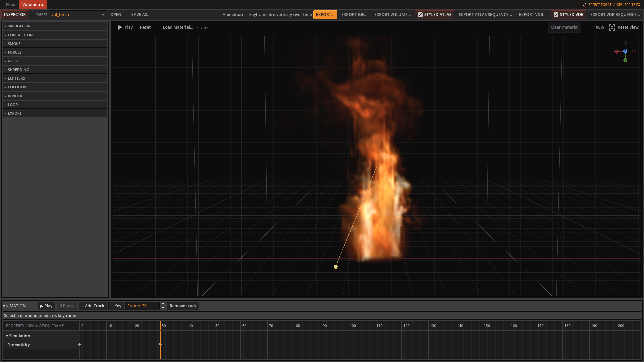Click the viewport Play triangle icon
Screen dimensions: 644x362
point(120,27)
